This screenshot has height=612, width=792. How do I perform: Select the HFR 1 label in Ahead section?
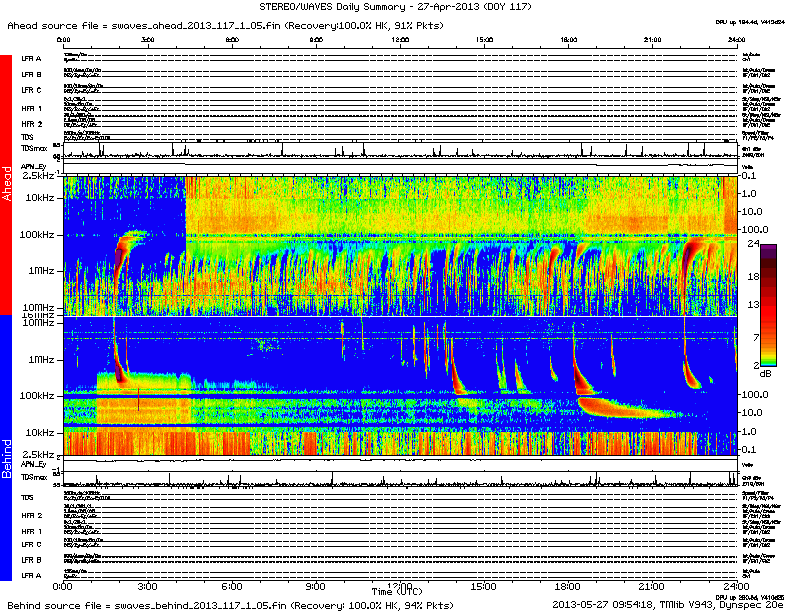(31, 108)
